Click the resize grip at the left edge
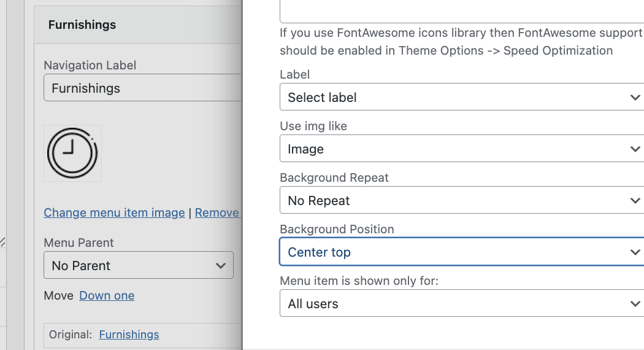 2,243
